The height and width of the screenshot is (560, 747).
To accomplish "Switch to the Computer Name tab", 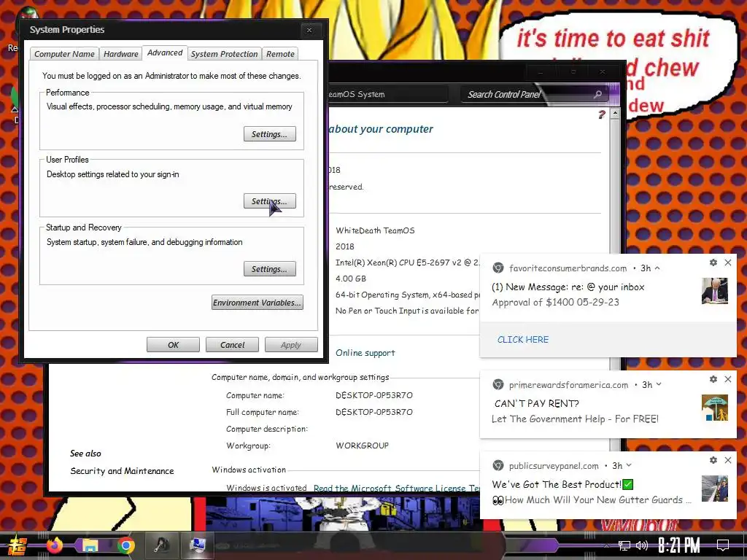I will click(x=64, y=54).
